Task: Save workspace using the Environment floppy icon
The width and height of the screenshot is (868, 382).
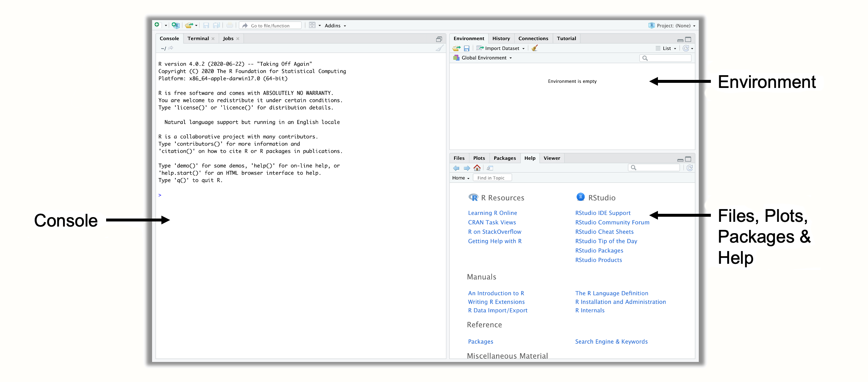Action: pyautogui.click(x=466, y=48)
